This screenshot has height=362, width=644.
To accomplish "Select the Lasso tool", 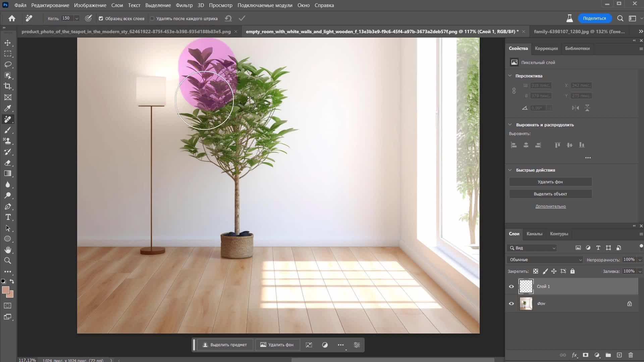I will pyautogui.click(x=8, y=64).
